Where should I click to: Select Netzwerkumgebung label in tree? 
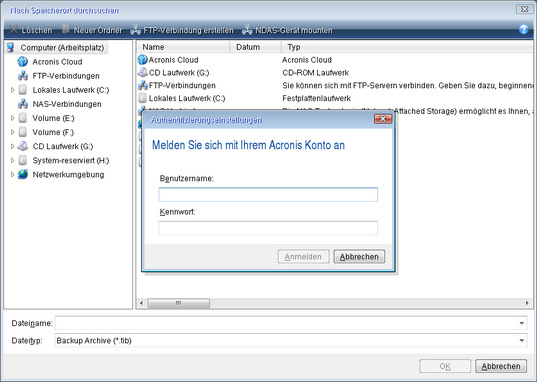click(68, 174)
